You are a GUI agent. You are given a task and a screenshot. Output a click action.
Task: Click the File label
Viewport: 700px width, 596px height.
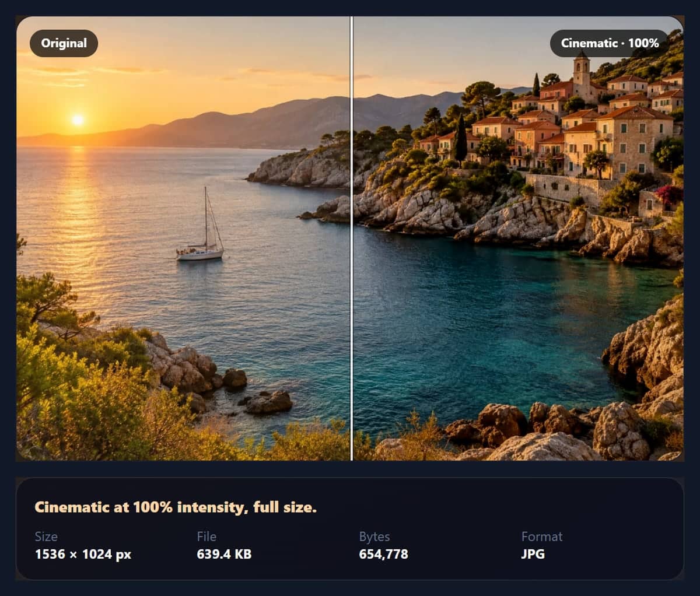tap(206, 537)
